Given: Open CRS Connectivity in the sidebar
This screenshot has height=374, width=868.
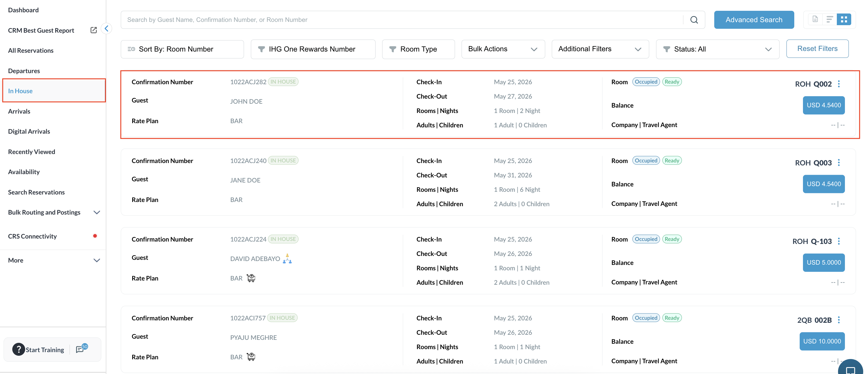Looking at the screenshot, I should click(32, 236).
